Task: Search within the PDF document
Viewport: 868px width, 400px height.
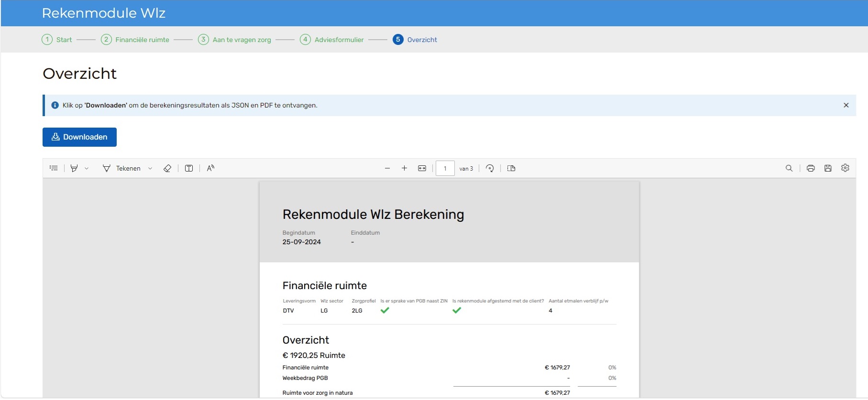Action: click(789, 168)
